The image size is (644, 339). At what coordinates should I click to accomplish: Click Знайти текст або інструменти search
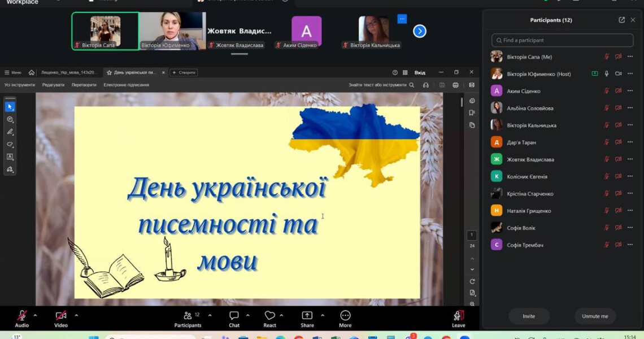(x=381, y=85)
